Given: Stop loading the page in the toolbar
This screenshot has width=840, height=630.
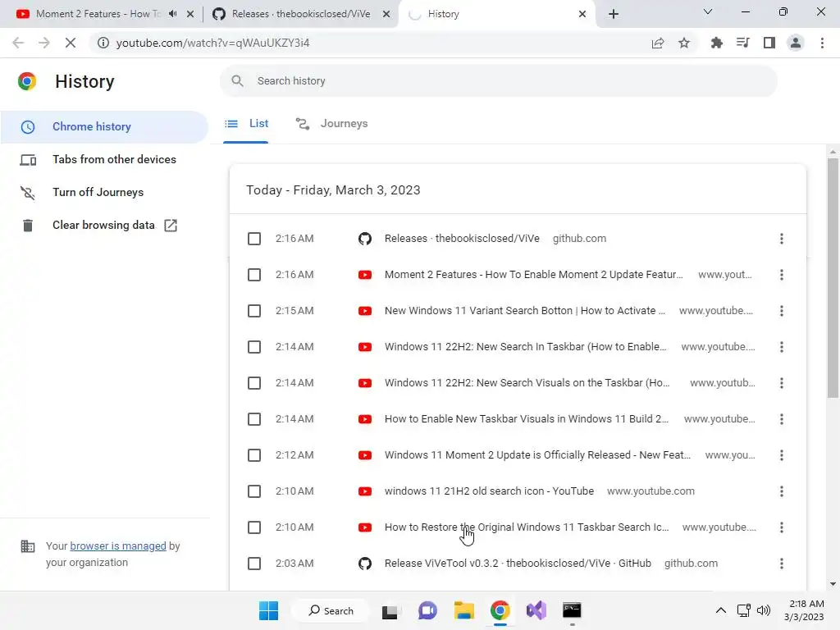Looking at the screenshot, I should (x=71, y=43).
